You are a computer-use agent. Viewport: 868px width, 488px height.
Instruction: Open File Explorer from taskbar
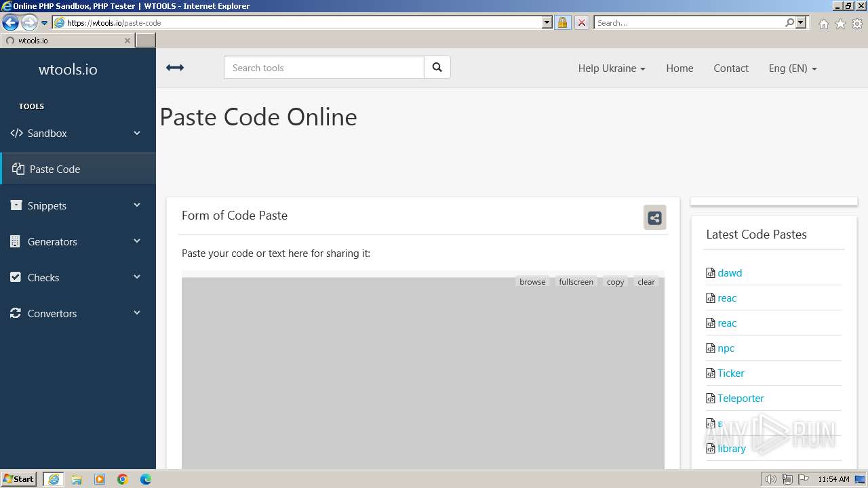tap(77, 479)
